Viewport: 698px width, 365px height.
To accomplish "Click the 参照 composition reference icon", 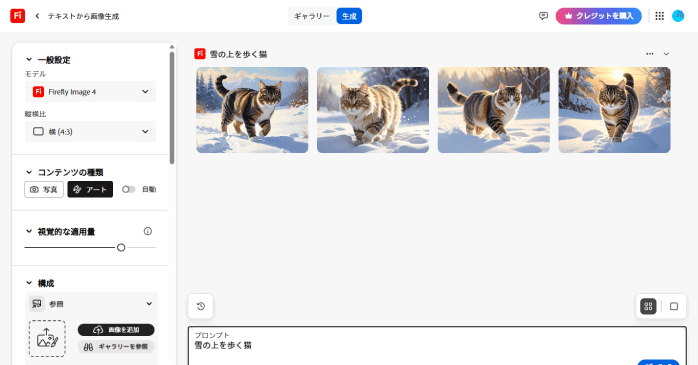I will coord(37,304).
